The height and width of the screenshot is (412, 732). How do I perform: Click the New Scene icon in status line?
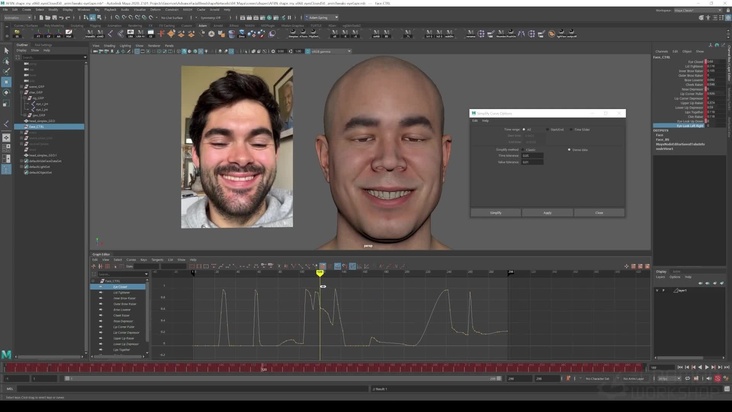[x=41, y=18]
